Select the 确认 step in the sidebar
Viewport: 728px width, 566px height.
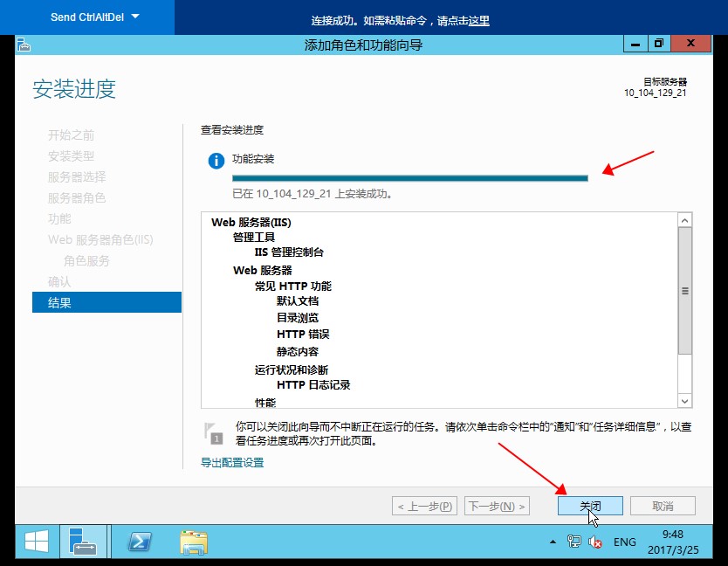point(59,281)
